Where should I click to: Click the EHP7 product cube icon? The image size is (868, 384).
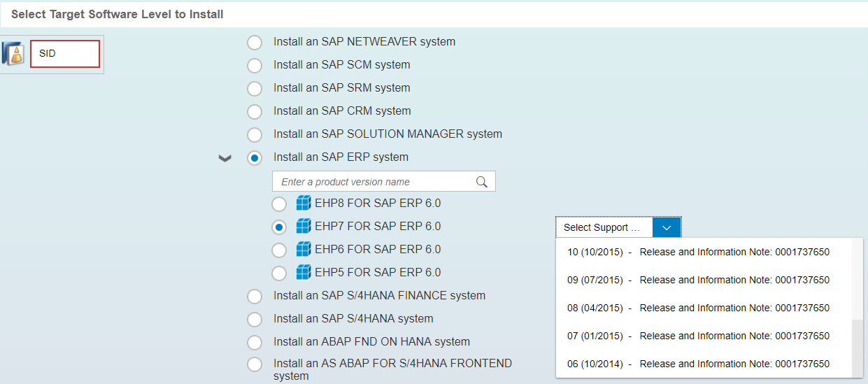[304, 227]
